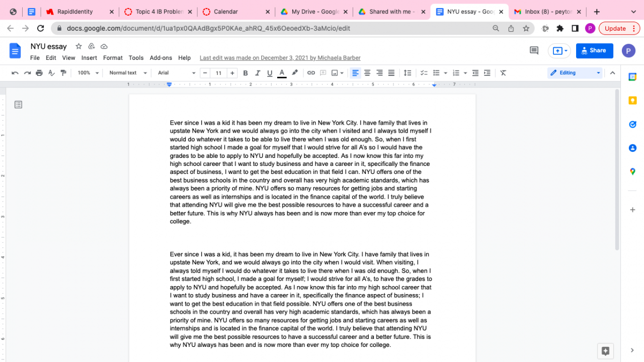The image size is (644, 362).
Task: Open the Insert menu
Action: (89, 58)
